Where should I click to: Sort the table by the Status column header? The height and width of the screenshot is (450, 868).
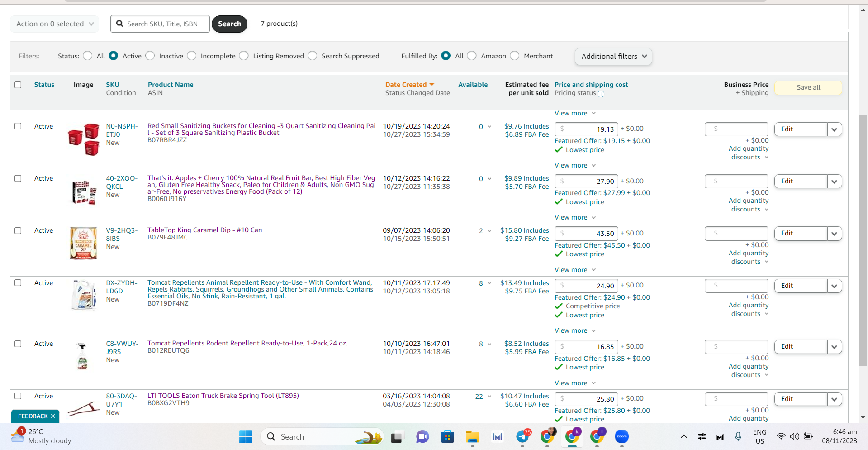(x=44, y=85)
